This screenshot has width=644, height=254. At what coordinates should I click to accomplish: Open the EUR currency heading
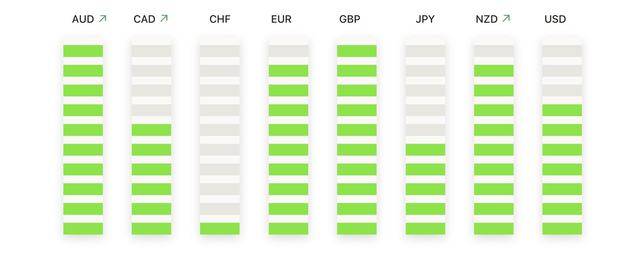(281, 19)
